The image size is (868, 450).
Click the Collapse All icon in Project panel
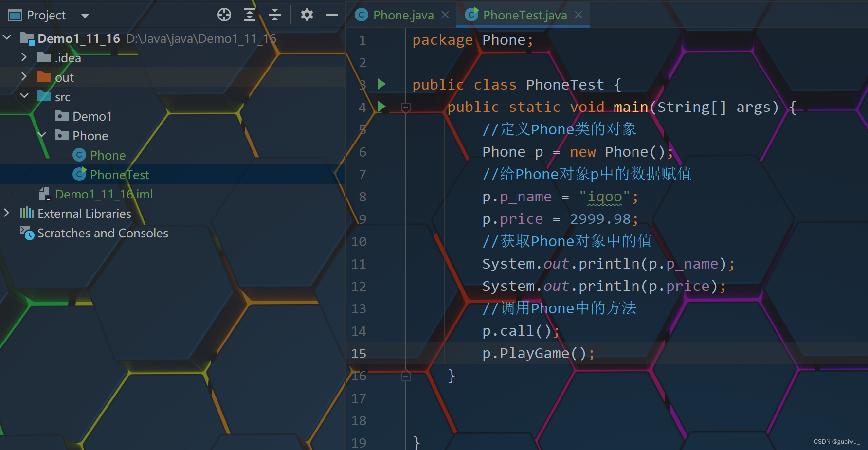(x=275, y=15)
